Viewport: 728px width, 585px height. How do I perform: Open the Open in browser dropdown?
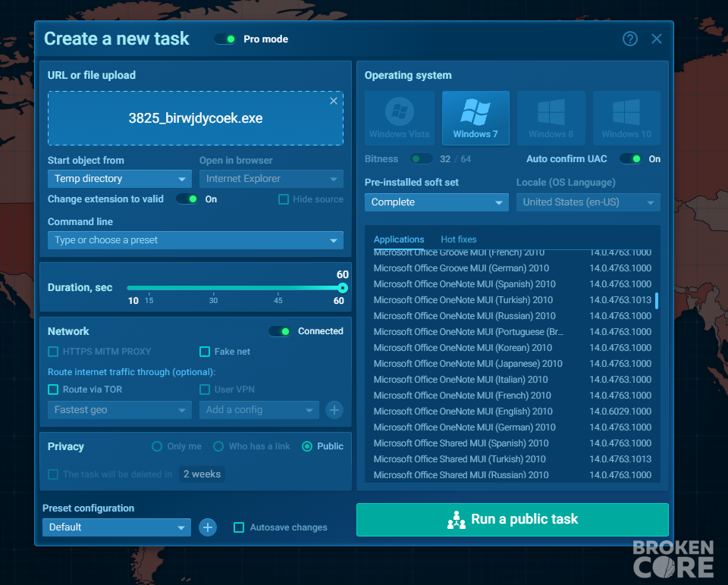click(x=271, y=179)
